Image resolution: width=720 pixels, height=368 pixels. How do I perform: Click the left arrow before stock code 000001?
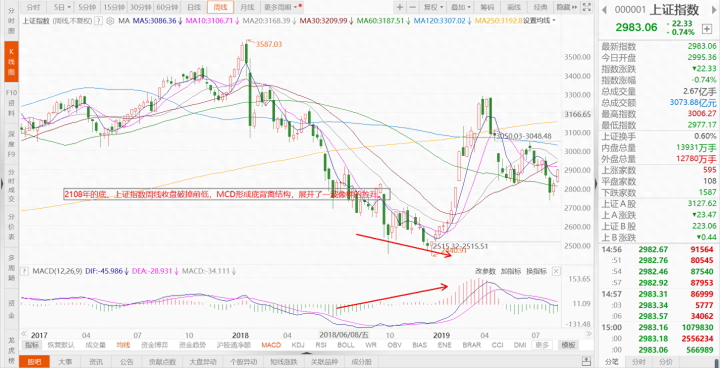click(605, 10)
